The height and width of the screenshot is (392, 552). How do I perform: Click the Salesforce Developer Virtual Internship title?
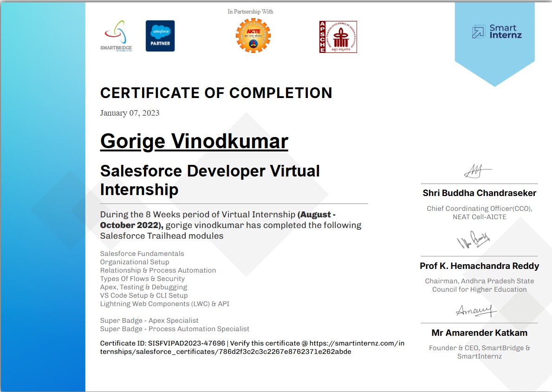click(x=210, y=180)
